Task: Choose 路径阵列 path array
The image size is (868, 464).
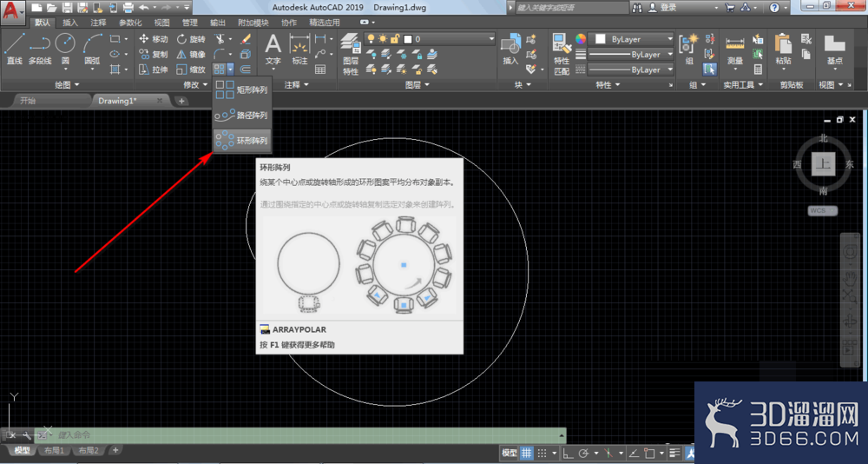Action: click(x=242, y=116)
